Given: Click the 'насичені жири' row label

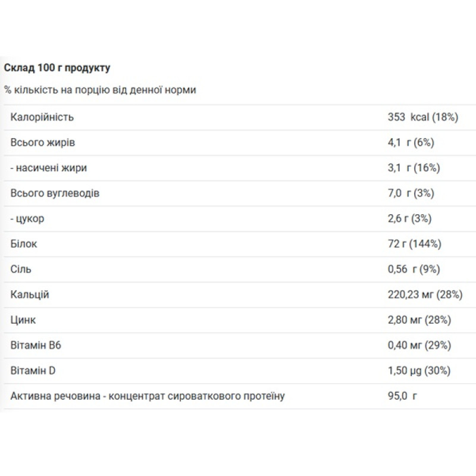Looking at the screenshot, I should tap(49, 168).
